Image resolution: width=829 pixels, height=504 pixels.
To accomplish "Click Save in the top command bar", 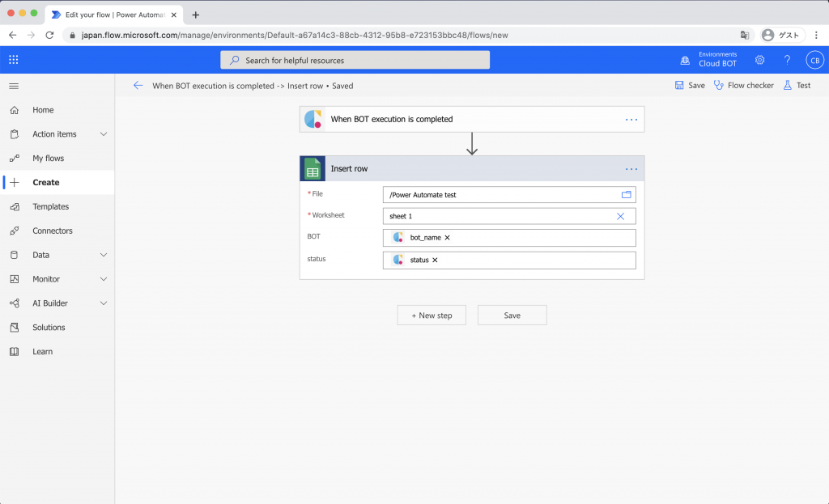I will [690, 85].
